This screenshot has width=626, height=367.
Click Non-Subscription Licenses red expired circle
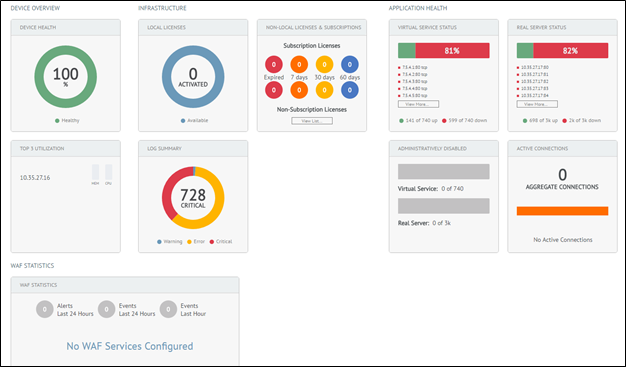(x=274, y=90)
